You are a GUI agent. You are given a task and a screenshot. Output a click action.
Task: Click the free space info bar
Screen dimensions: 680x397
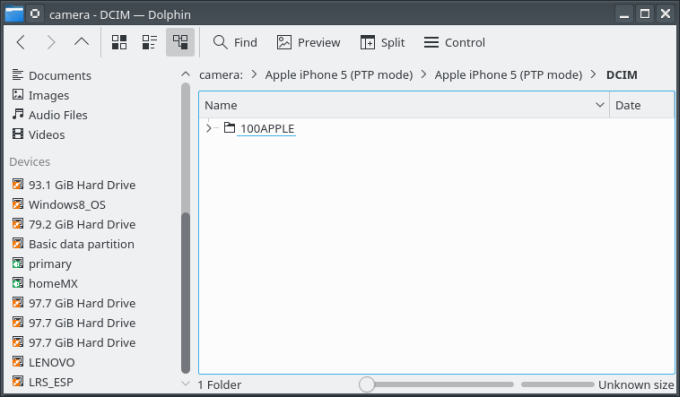(557, 384)
